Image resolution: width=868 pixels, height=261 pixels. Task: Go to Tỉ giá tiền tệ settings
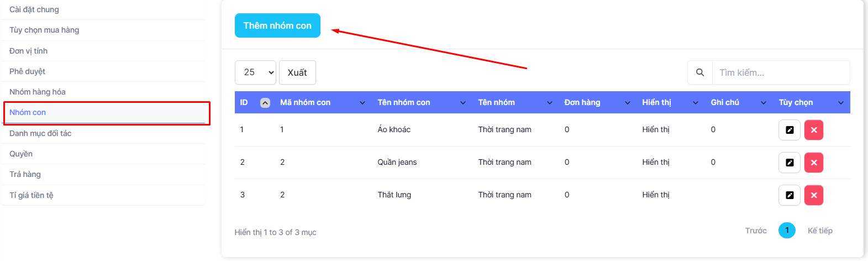[31, 195]
